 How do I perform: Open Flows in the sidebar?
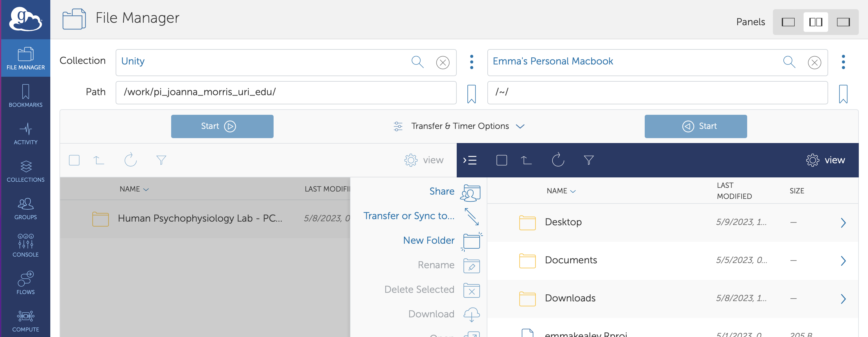(x=25, y=283)
